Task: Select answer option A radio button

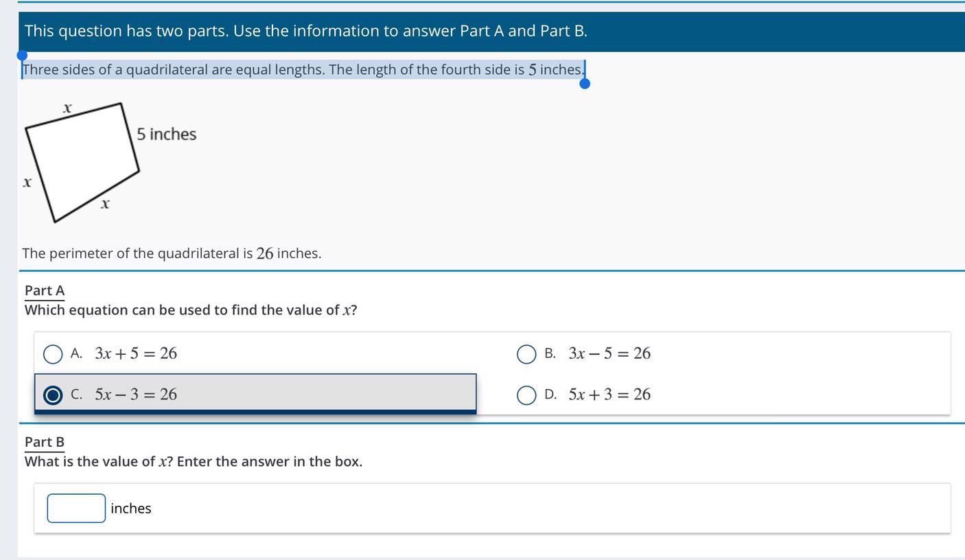Action: click(53, 354)
